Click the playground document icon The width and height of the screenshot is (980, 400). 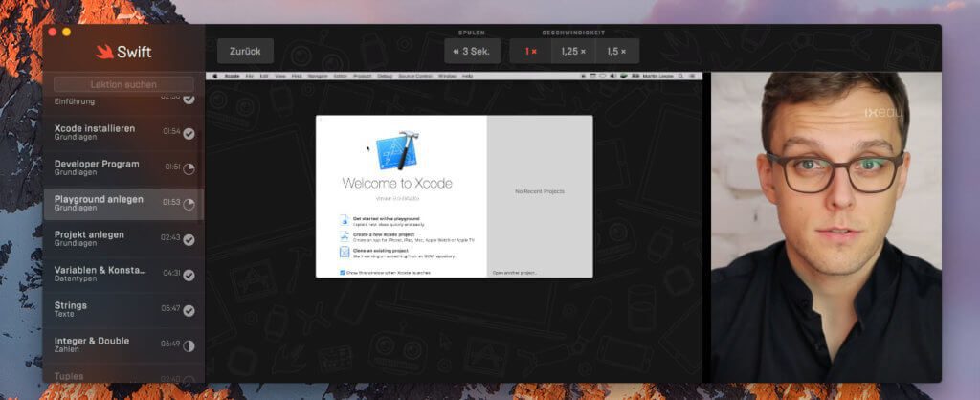click(345, 221)
